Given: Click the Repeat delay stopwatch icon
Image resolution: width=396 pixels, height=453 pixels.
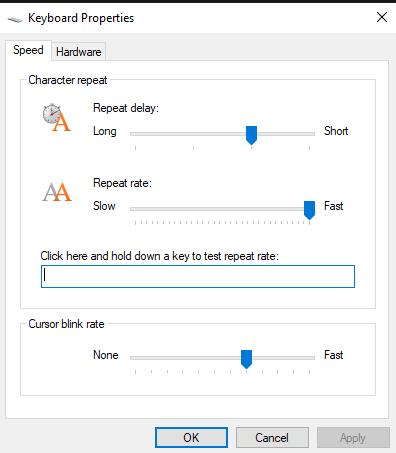Looking at the screenshot, I should pos(57,117).
